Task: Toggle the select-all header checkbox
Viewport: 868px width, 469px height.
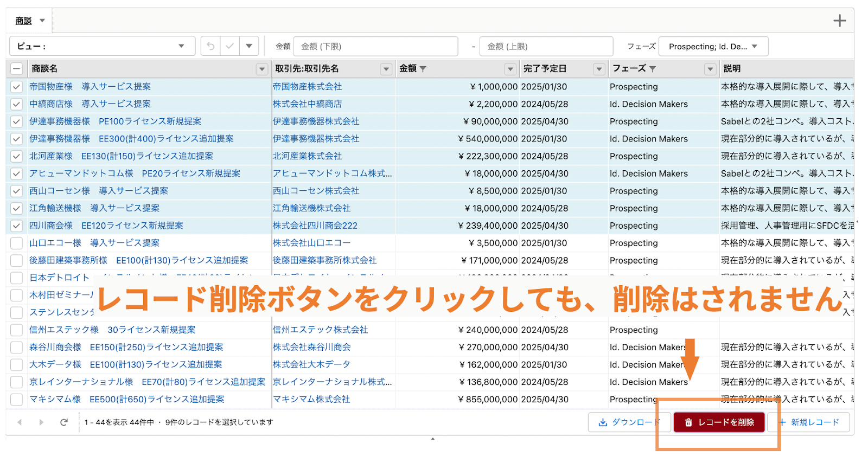Action: [x=16, y=69]
